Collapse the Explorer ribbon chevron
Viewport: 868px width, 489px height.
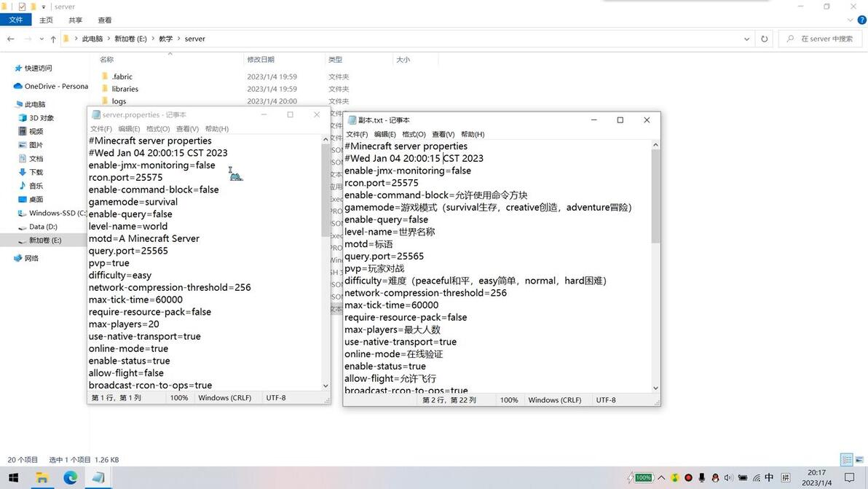pos(851,20)
